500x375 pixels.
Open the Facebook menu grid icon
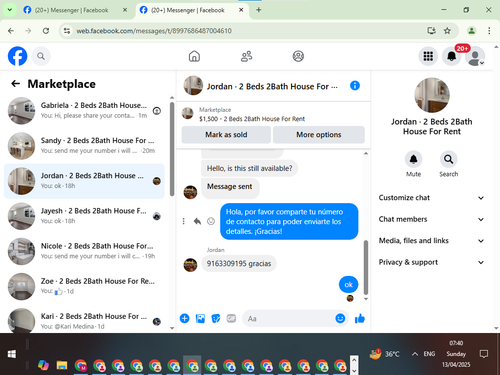coord(428,56)
